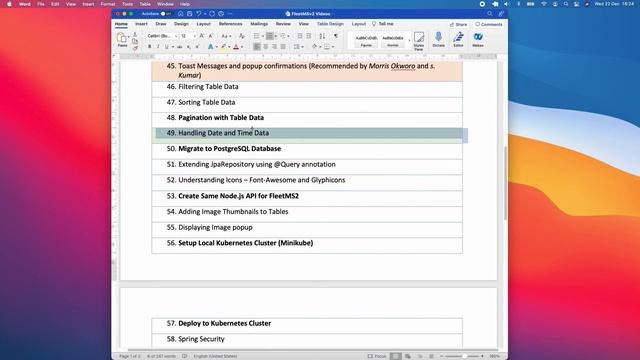Viewport: 640px width, 360px height.
Task: Expand the multilevel list dropdown
Action: click(x=288, y=36)
